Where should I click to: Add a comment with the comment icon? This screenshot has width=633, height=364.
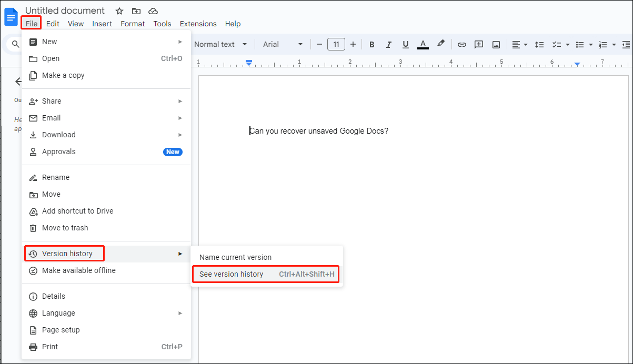pos(478,44)
